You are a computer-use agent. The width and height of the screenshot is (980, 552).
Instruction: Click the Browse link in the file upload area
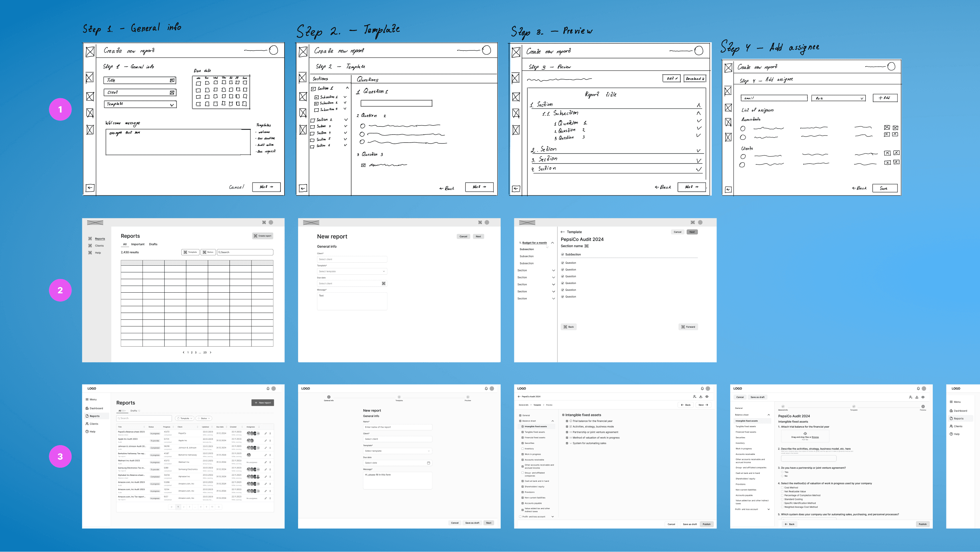815,437
